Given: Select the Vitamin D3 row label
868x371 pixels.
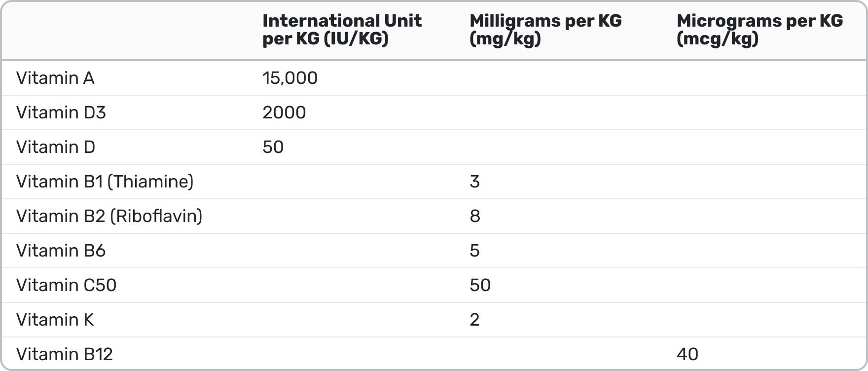Looking at the screenshot, I should (61, 112).
